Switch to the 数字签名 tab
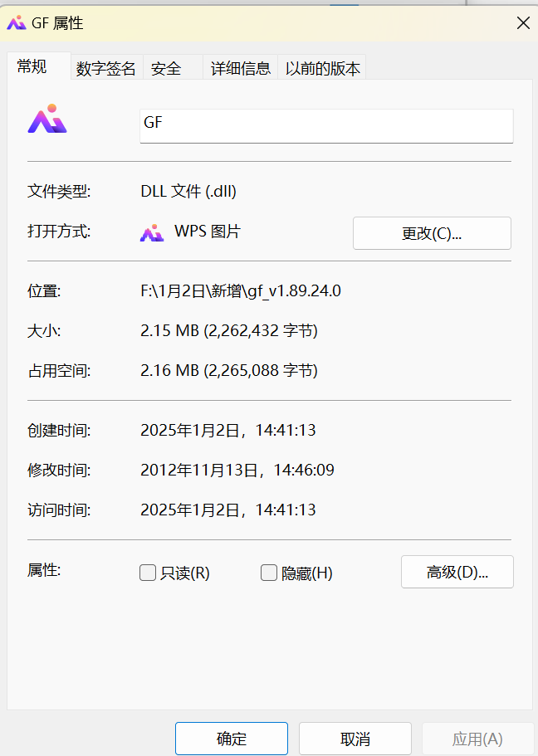Viewport: 538px width, 756px height. pos(105,67)
